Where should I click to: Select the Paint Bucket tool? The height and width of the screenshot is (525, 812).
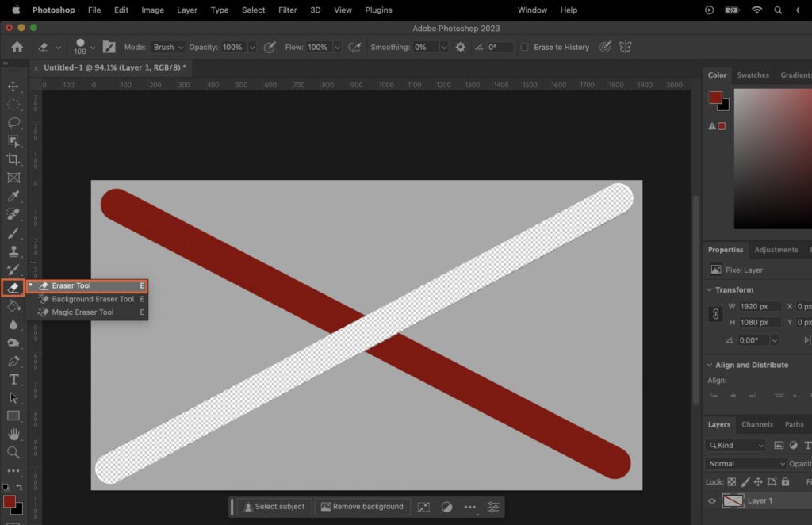13,306
